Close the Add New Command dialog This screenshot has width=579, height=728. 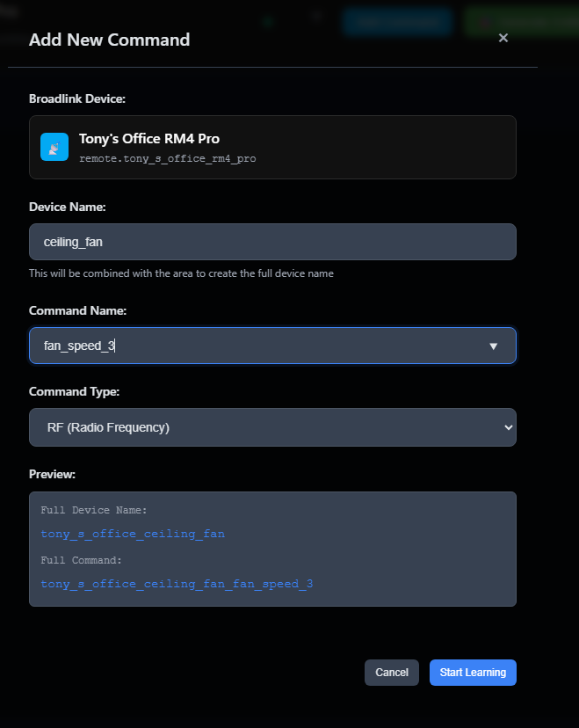[503, 38]
